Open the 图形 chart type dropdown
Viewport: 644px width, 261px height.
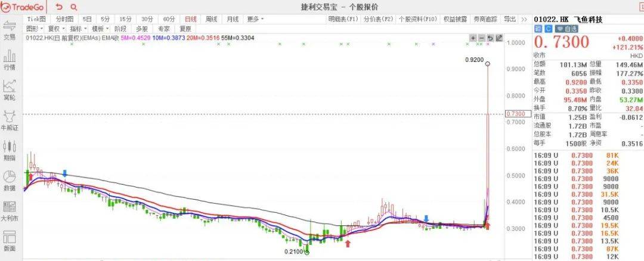[33, 29]
